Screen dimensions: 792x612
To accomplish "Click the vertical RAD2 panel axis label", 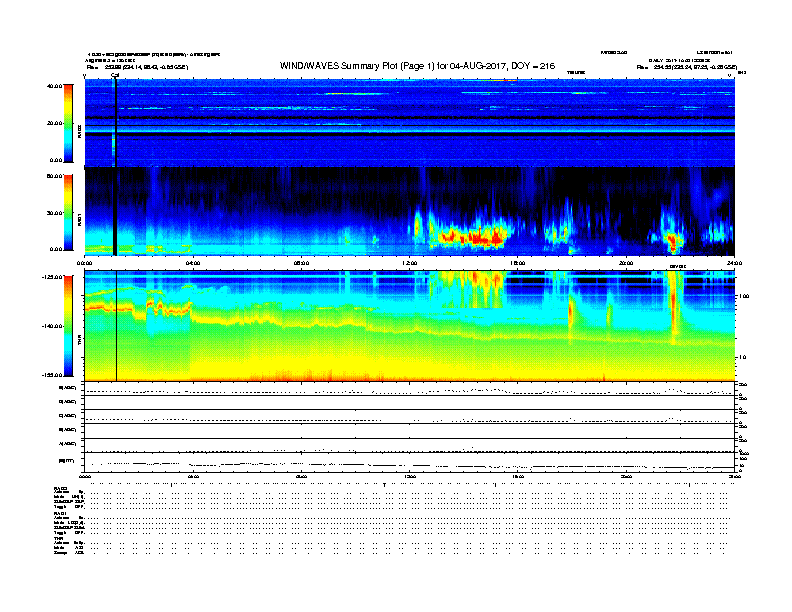I will 79,131.
